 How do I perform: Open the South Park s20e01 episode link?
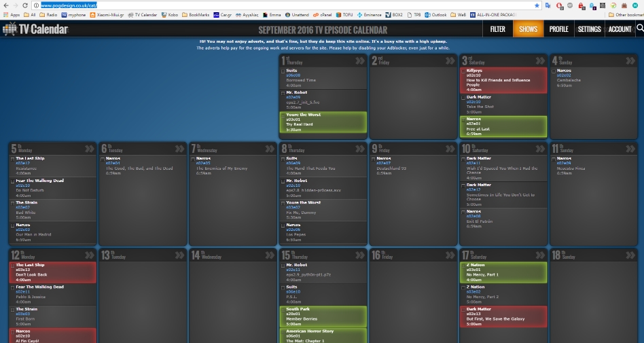(293, 314)
